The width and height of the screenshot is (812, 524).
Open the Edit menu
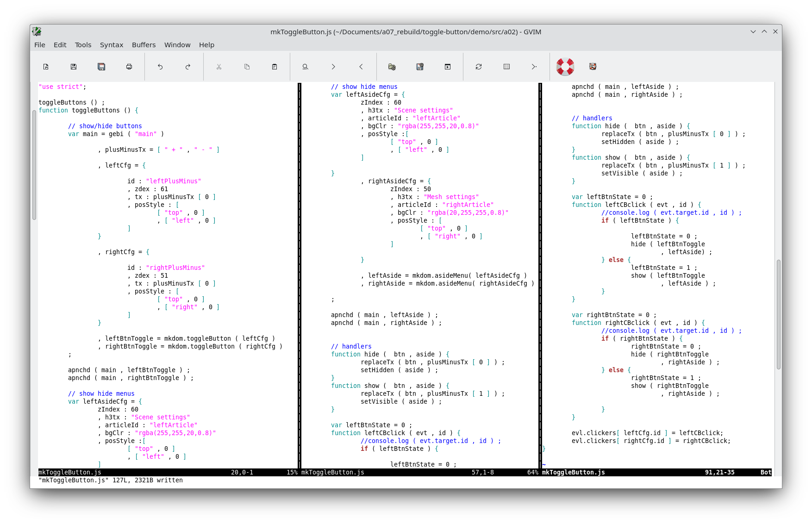(x=60, y=45)
